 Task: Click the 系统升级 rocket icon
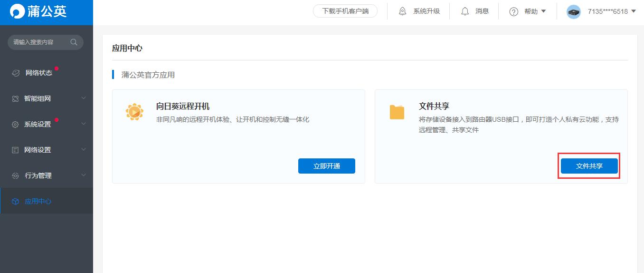click(403, 11)
